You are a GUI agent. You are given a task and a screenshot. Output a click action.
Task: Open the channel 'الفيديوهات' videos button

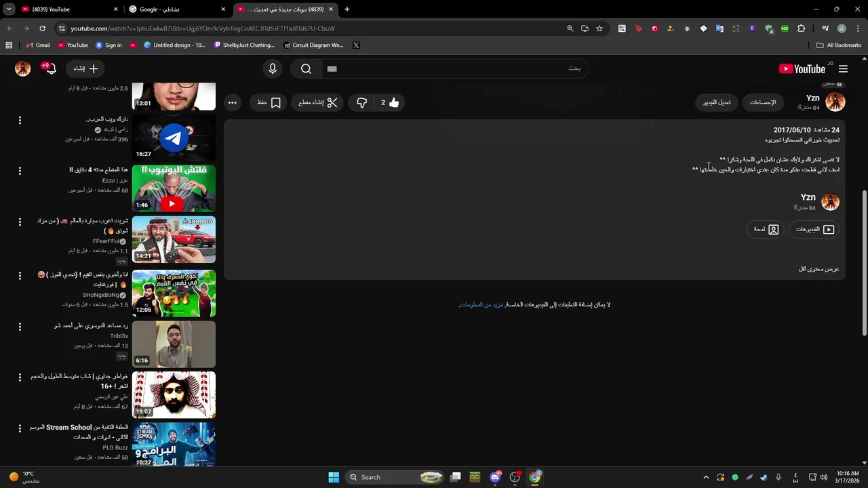814,230
